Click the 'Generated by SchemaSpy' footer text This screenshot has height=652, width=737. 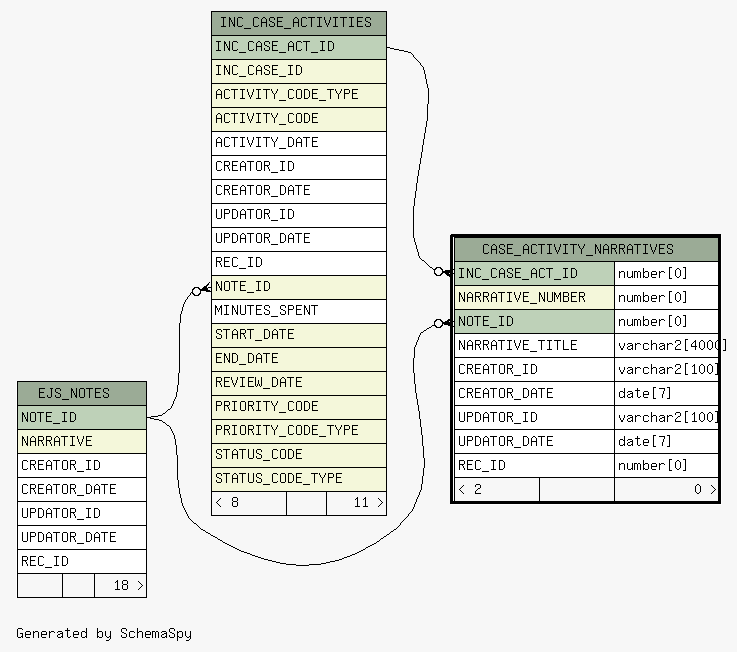tap(104, 633)
